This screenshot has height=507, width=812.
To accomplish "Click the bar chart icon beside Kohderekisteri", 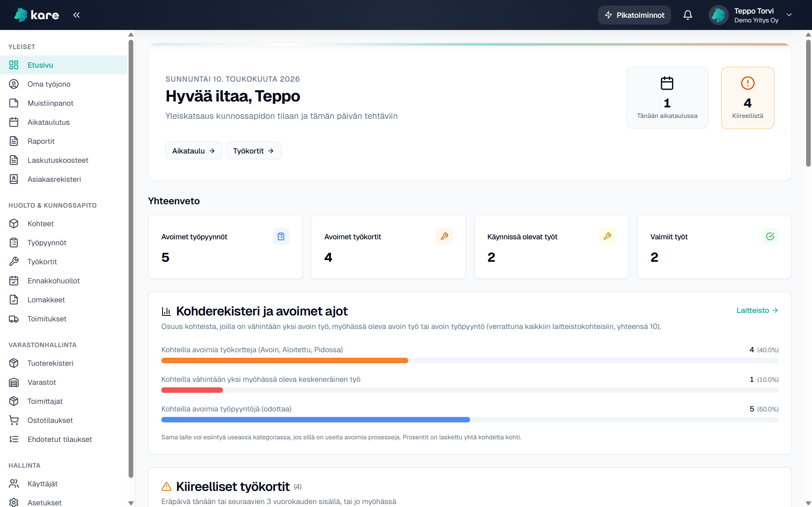I will 166,312.
